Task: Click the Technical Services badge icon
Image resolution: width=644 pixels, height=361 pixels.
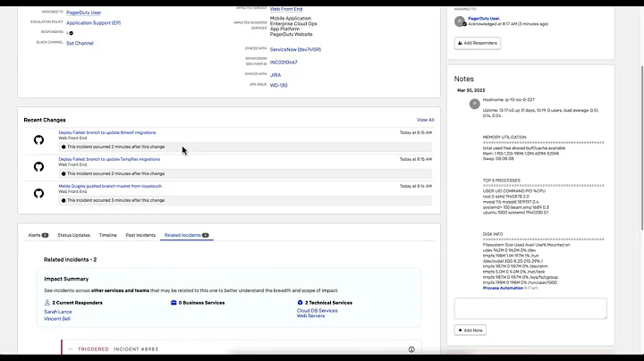Action: click(x=300, y=303)
